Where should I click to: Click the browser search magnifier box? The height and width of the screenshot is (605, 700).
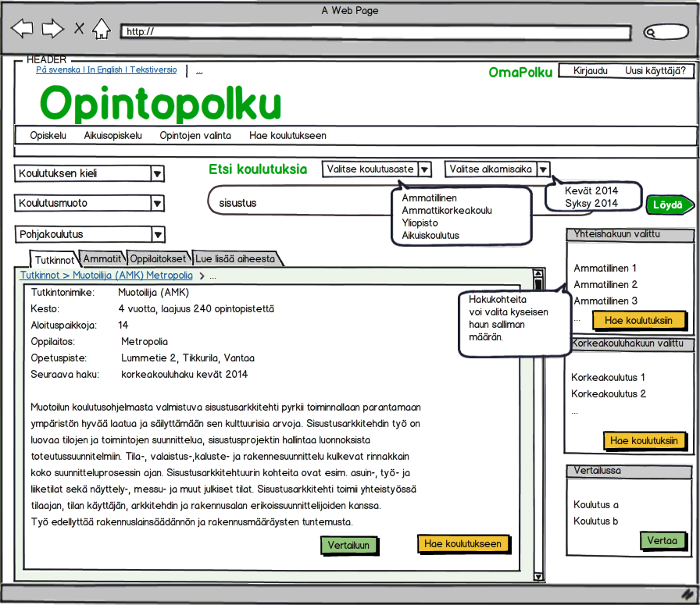point(666,32)
